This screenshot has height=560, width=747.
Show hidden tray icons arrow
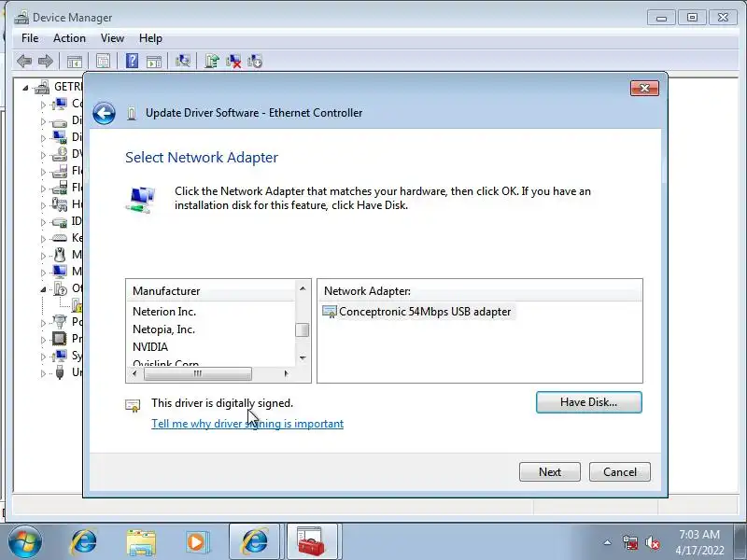608,542
